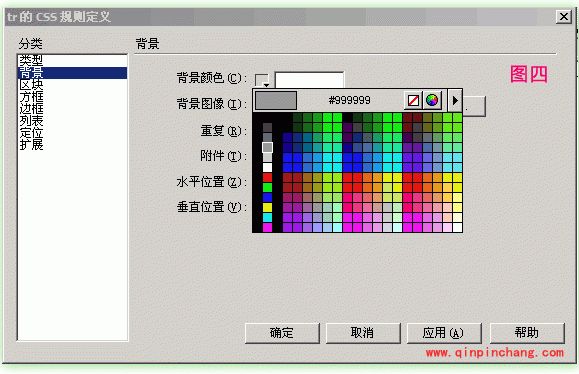Screen dimensions: 579x374
Task: Pick the cyan swatch in the basic colors column
Action: coord(267,217)
